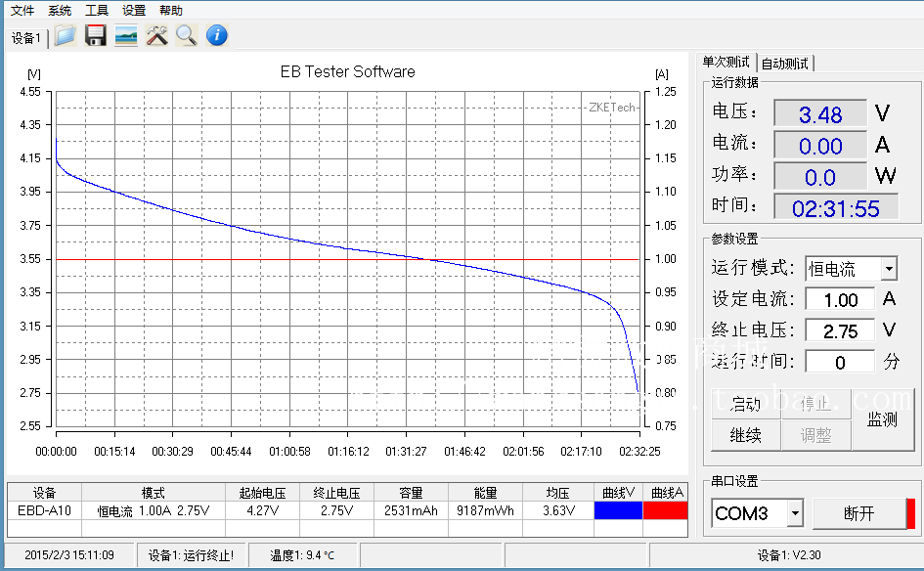This screenshot has height=571, width=924.
Task: Click the EB Tester Software chart title
Action: coord(348,72)
